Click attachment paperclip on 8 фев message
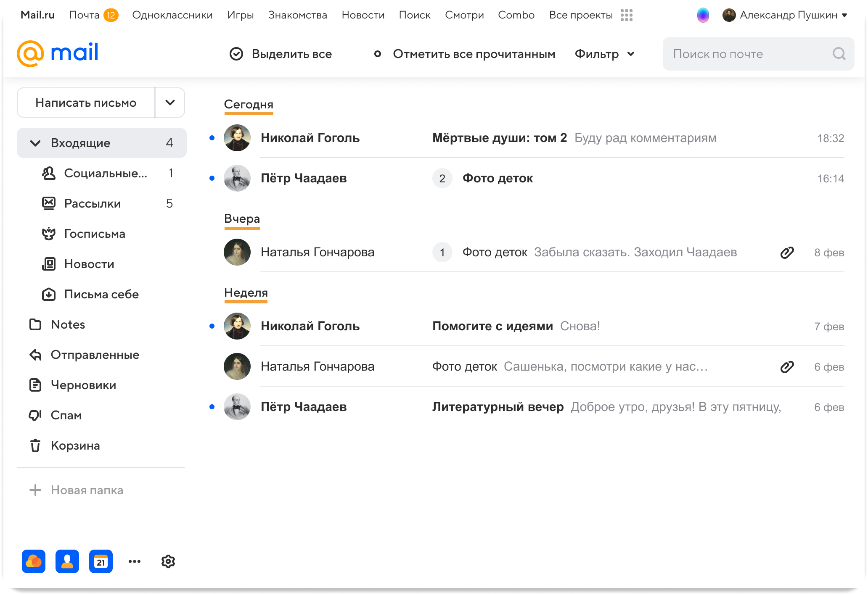The width and height of the screenshot is (868, 595). click(787, 253)
